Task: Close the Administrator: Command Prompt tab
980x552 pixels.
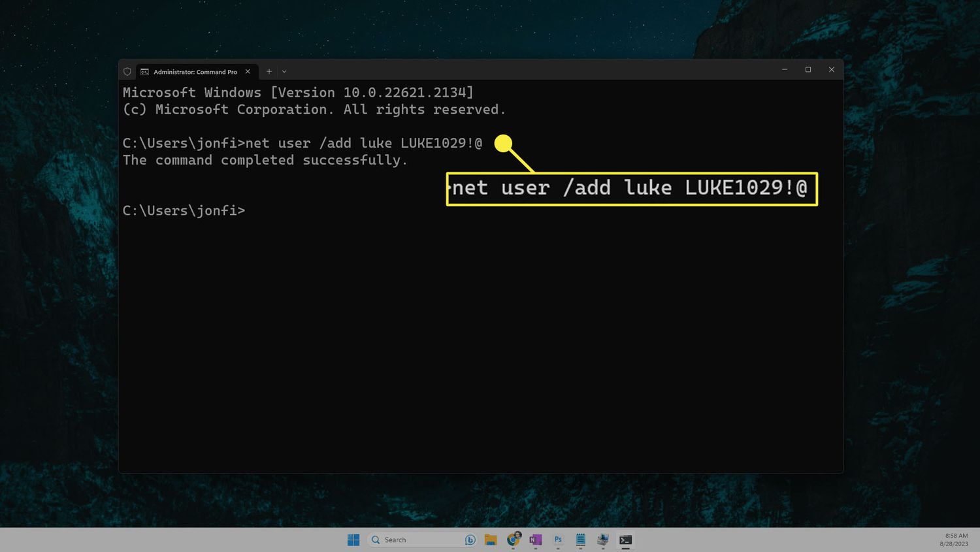Action: (x=248, y=71)
